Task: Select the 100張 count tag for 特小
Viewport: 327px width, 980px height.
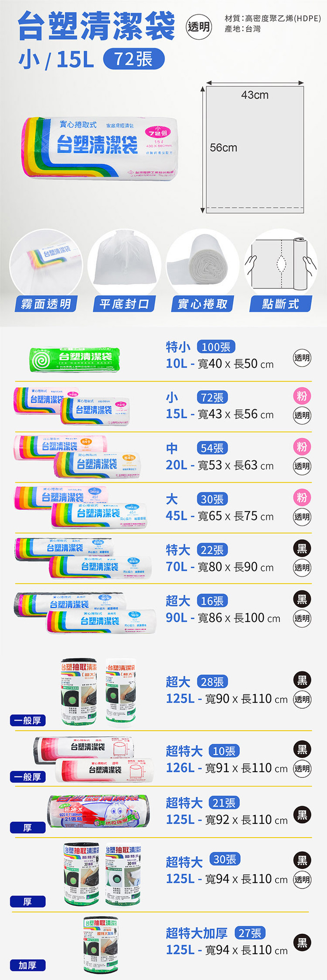Action: pos(216,347)
